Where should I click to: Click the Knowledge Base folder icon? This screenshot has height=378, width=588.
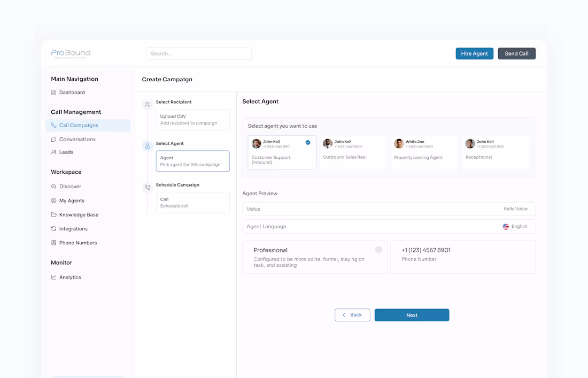click(53, 214)
